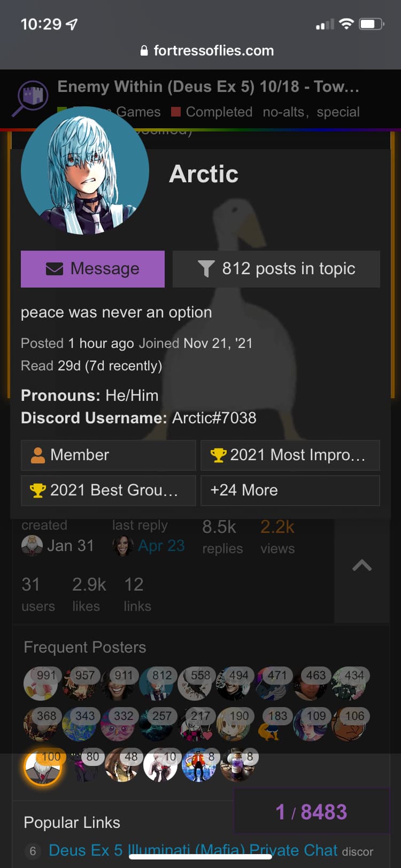
Task: Expand the +24 More badges list
Action: (x=290, y=491)
